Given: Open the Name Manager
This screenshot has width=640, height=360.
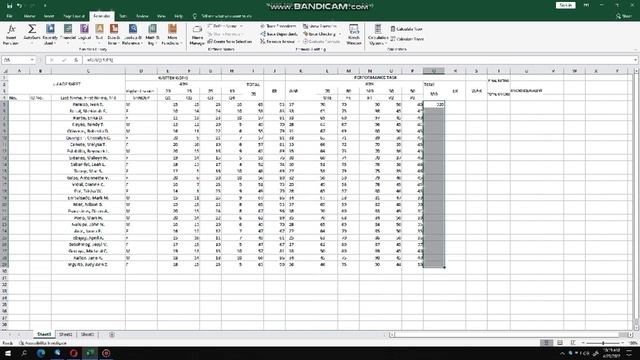Looking at the screenshot, I should (x=197, y=34).
